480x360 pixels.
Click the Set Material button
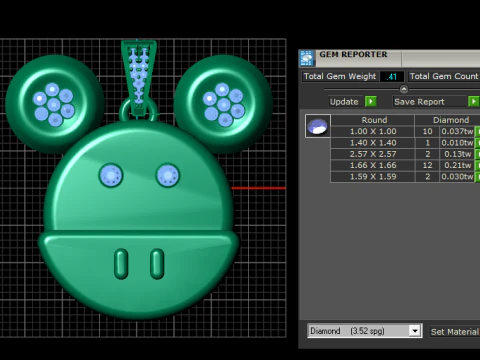coord(454,332)
